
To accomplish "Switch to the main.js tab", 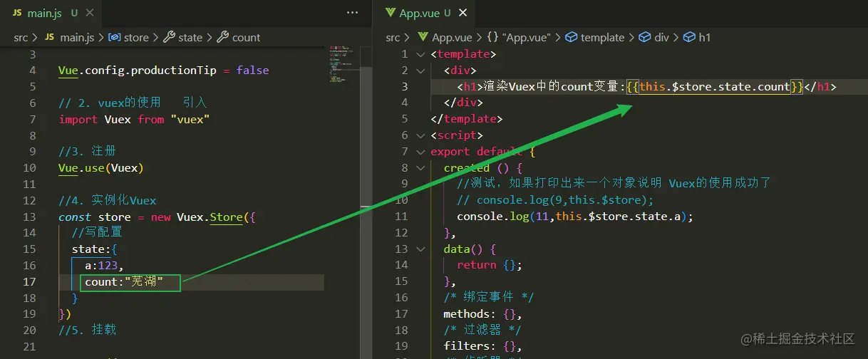I will coord(45,13).
